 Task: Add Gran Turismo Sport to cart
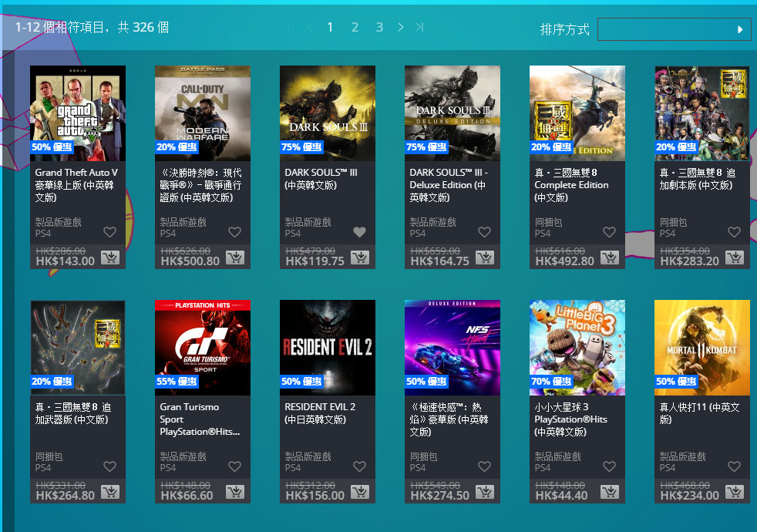pos(235,492)
